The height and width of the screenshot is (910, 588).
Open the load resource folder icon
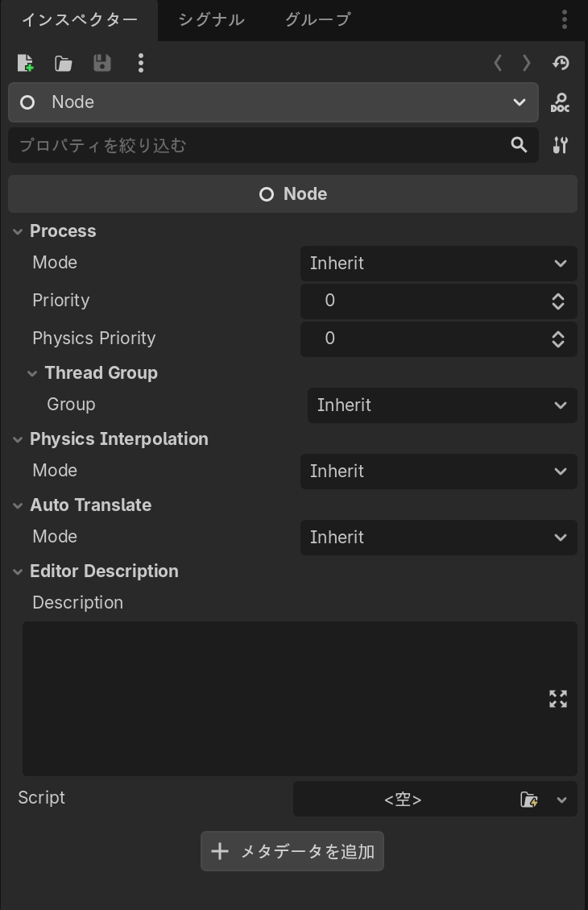[63, 63]
